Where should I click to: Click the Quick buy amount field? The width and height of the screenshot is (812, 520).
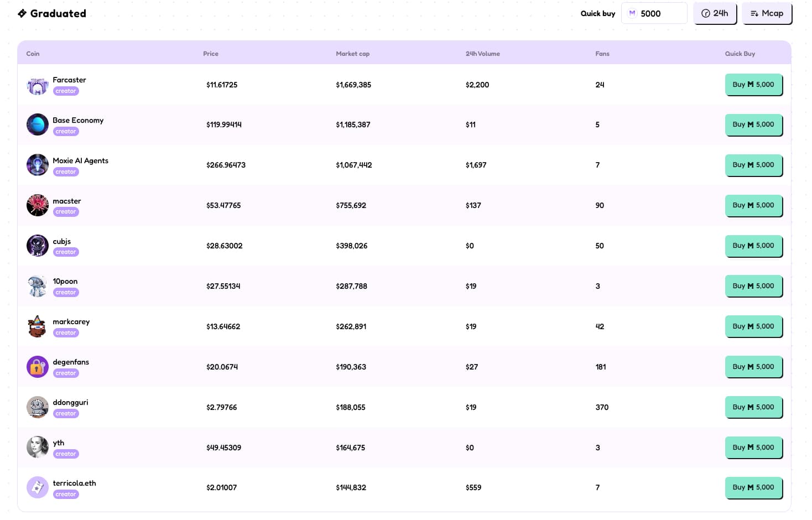(659, 13)
